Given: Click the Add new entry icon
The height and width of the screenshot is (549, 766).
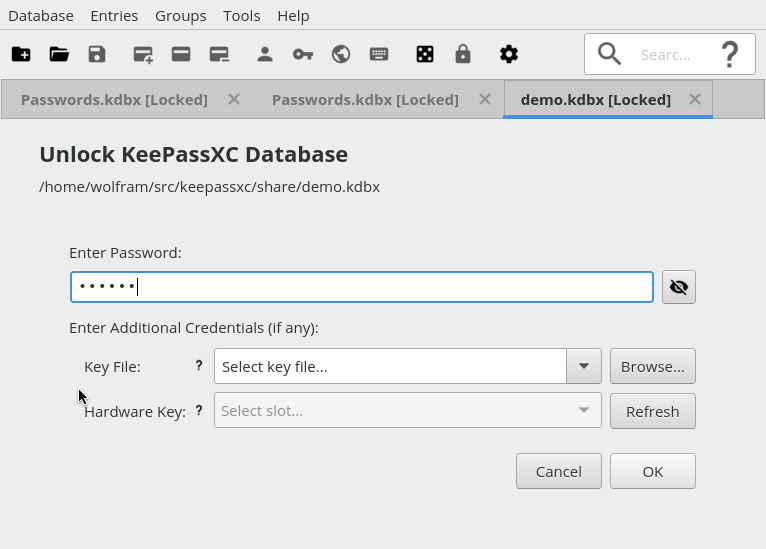Looking at the screenshot, I should (x=143, y=54).
